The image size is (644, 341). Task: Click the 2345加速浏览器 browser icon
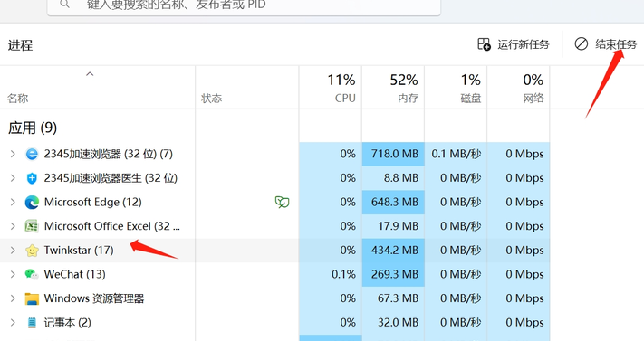[32, 154]
